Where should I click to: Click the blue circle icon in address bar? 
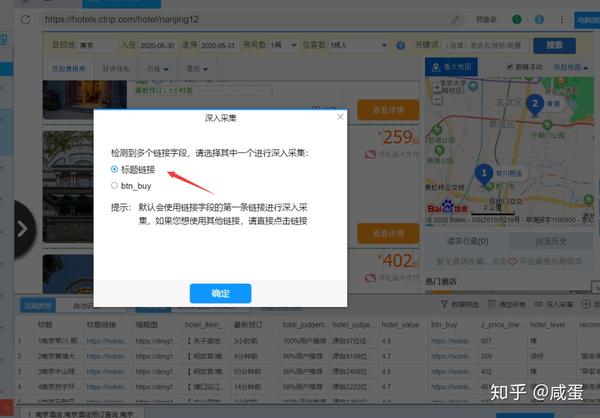point(539,19)
